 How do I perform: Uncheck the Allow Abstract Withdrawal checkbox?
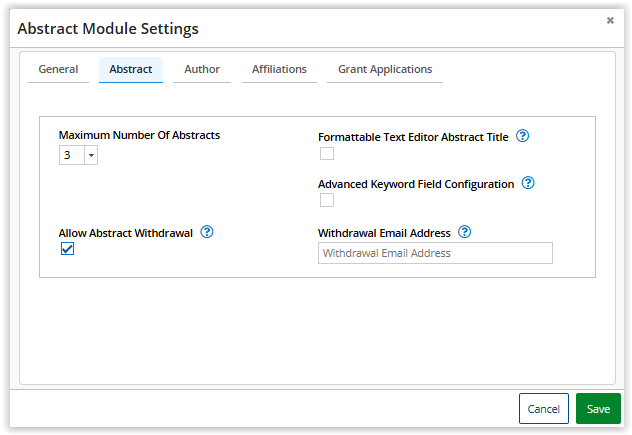coord(67,249)
